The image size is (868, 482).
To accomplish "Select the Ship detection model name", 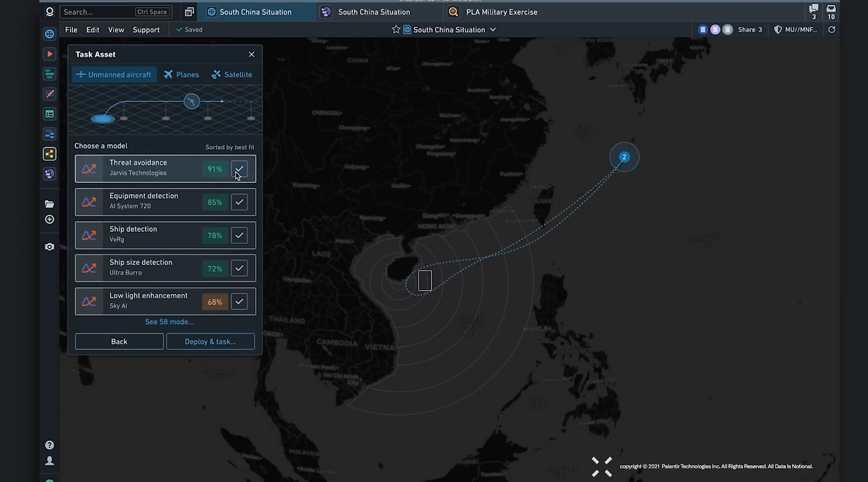I will point(133,229).
